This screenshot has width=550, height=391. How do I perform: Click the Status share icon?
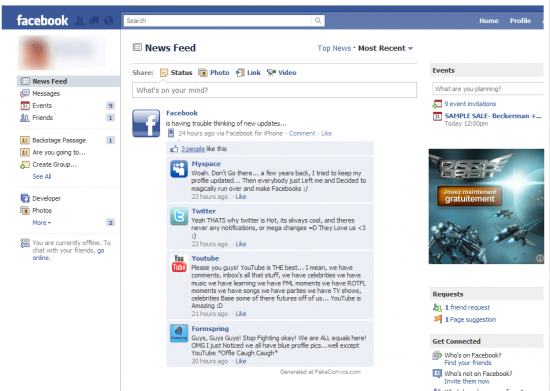pyautogui.click(x=164, y=73)
